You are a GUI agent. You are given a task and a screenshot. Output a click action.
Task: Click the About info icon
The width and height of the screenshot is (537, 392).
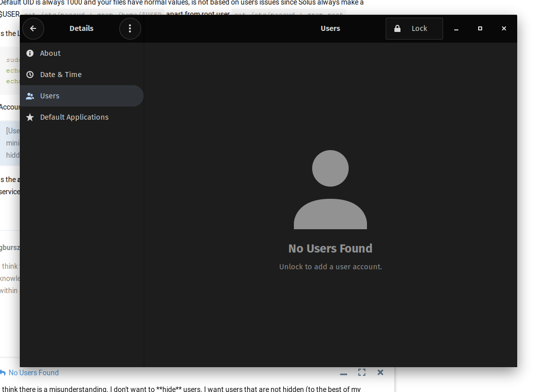[30, 53]
